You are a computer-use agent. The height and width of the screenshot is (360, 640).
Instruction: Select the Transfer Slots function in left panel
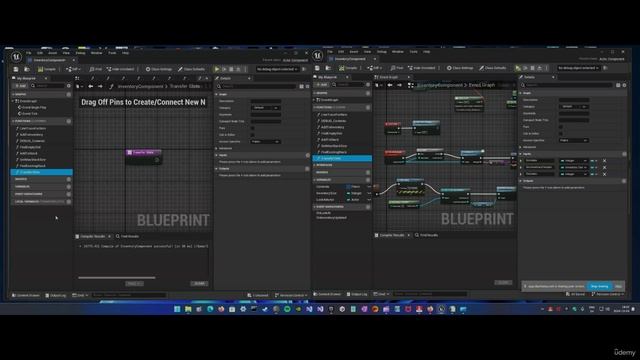(x=41, y=172)
